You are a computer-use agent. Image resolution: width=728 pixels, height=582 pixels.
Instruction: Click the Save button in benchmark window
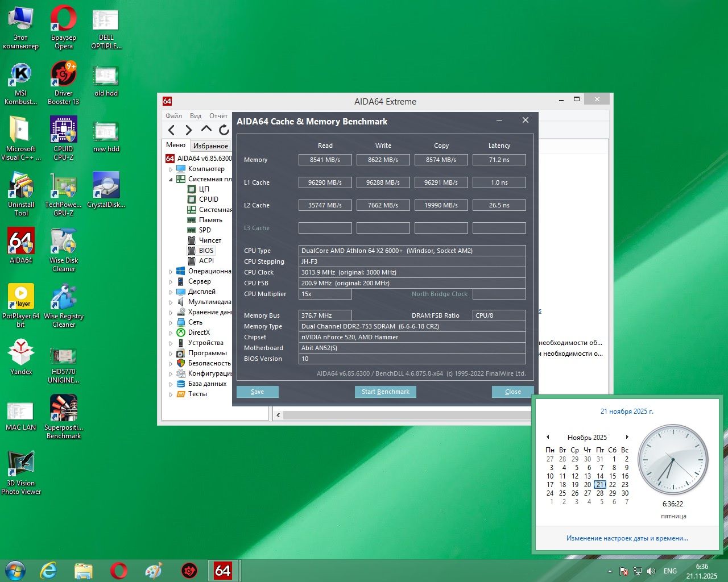(258, 392)
